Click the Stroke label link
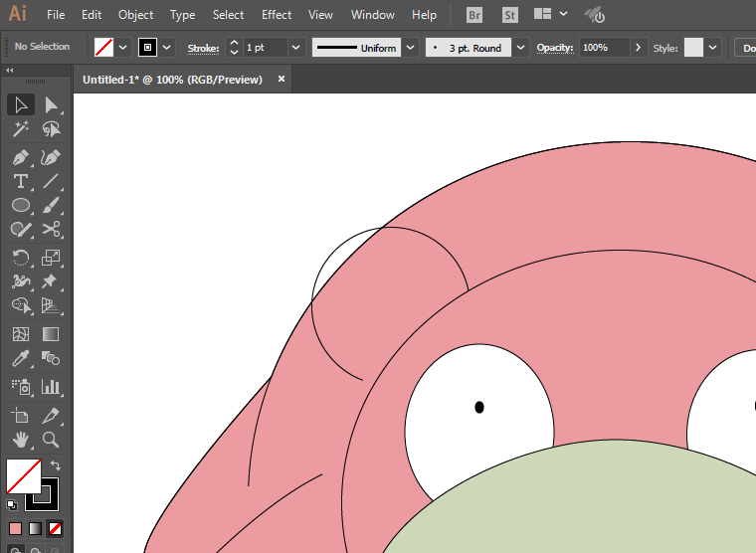The width and height of the screenshot is (756, 553). [203, 48]
